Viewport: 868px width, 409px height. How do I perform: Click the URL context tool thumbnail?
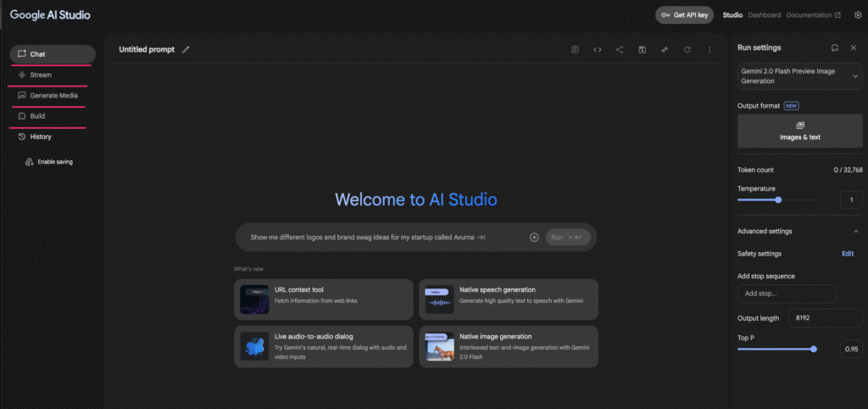click(254, 300)
